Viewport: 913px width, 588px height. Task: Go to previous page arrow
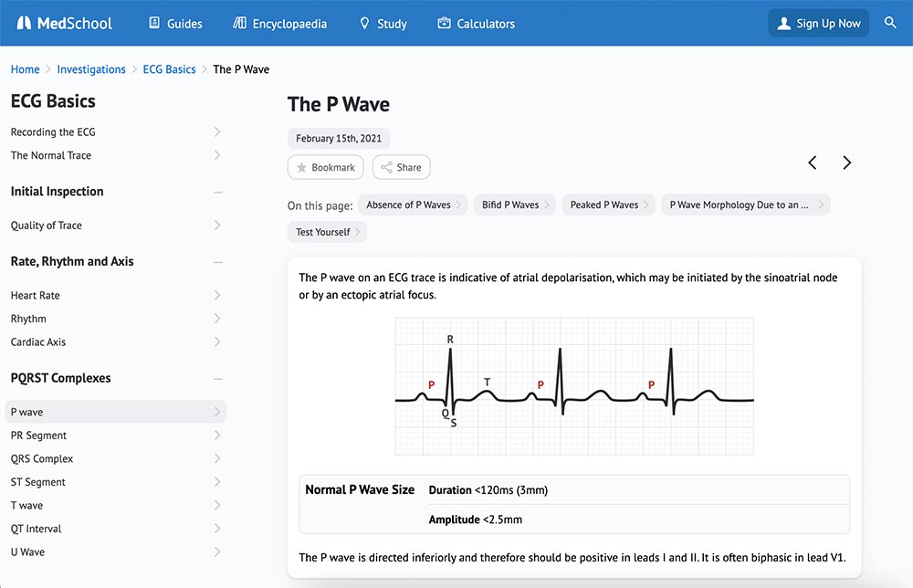(x=812, y=163)
